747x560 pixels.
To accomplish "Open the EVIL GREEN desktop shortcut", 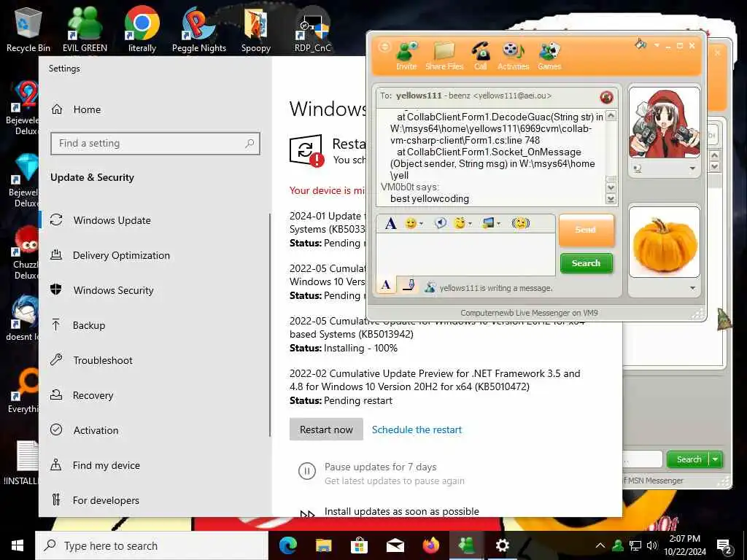I will (85, 28).
